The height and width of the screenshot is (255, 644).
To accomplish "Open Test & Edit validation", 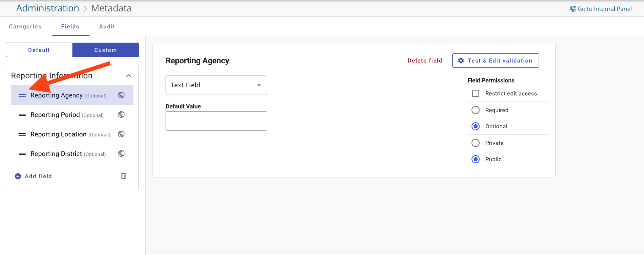I will point(496,61).
